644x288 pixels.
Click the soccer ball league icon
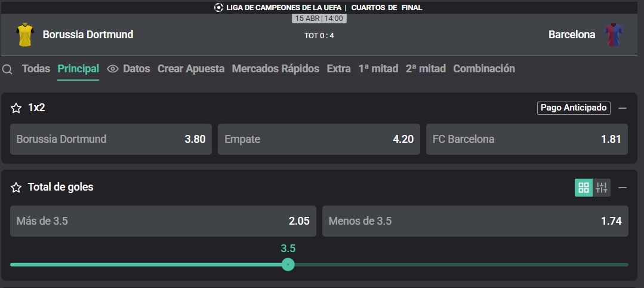tap(218, 7)
